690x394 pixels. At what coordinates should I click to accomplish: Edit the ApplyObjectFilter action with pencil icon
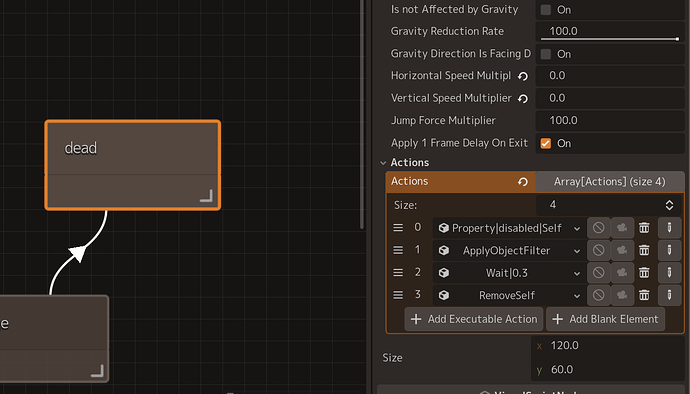click(x=669, y=250)
